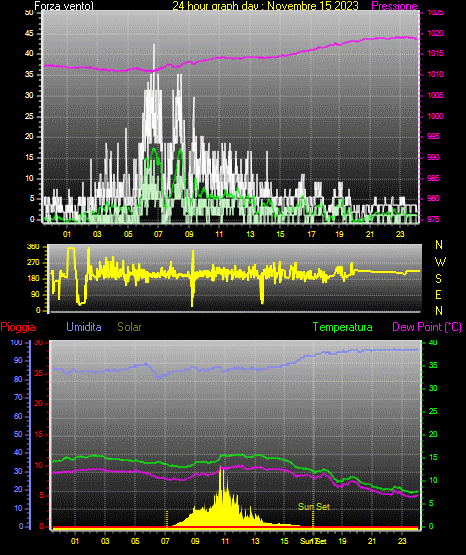Click green temperature axis value '40'
Screen dimensions: 466x555
433,343
